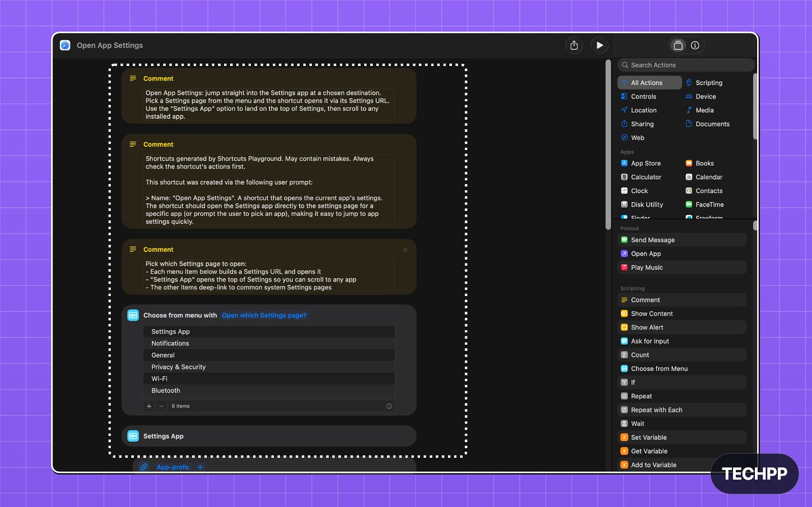Remove a menu item with minus button
The image size is (812, 507).
pyautogui.click(x=161, y=406)
